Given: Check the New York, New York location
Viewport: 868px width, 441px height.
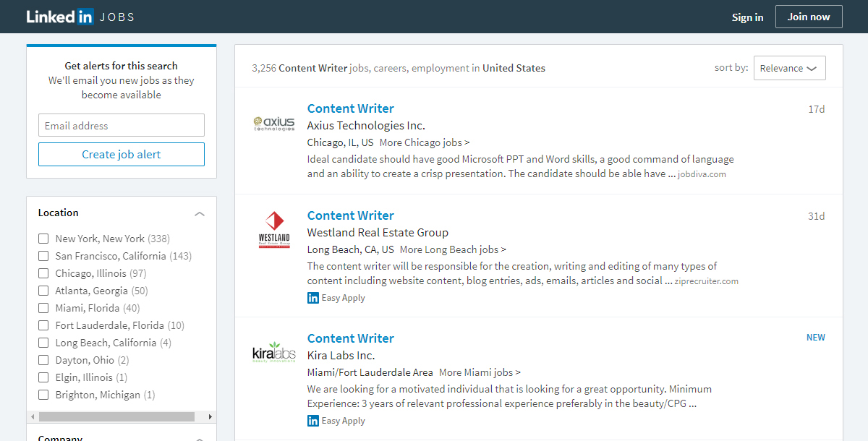Looking at the screenshot, I should 43,239.
